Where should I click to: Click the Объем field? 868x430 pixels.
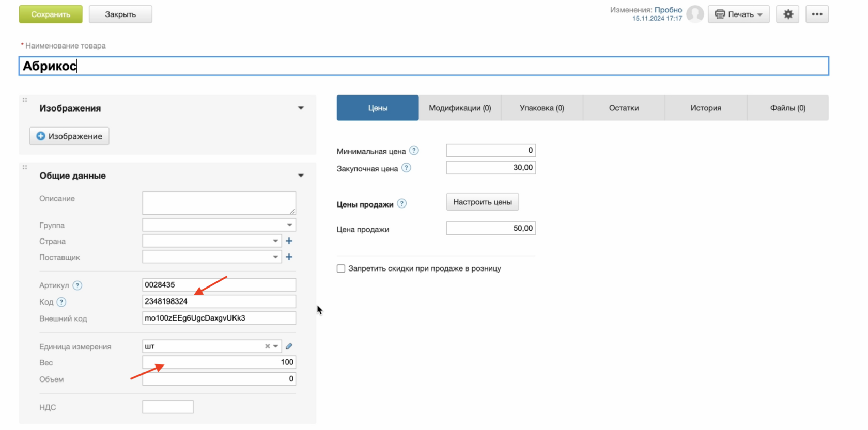click(x=219, y=379)
